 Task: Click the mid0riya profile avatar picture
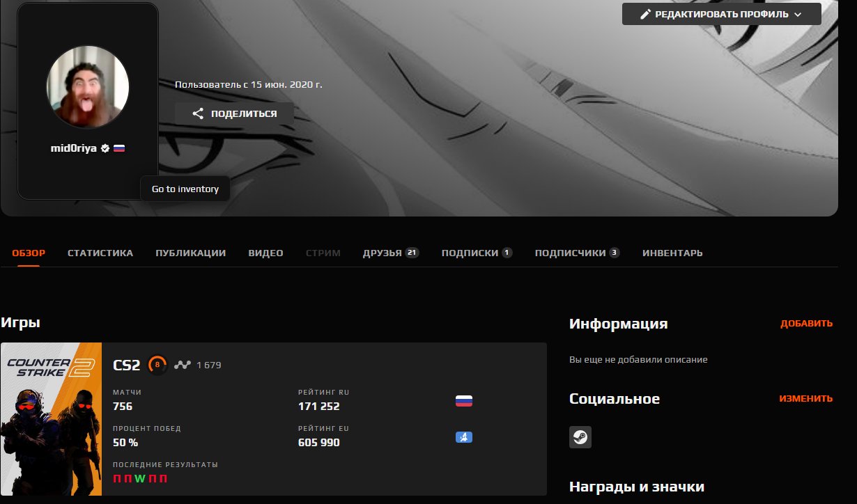point(87,86)
